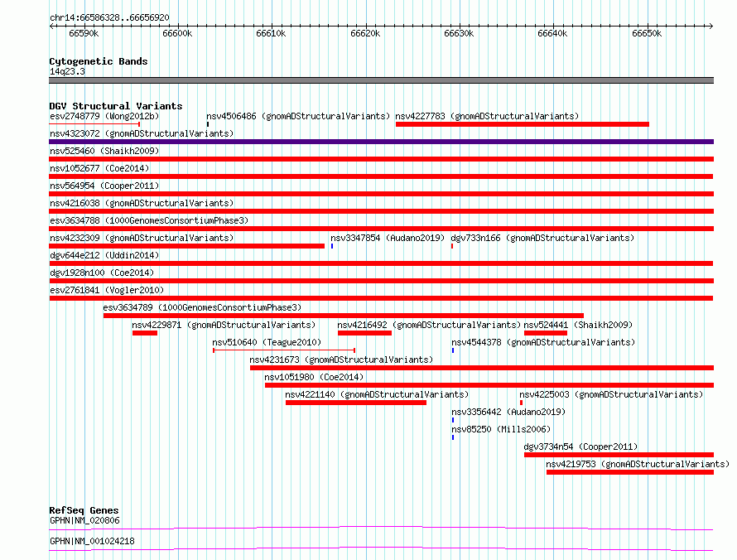Click the RefSeq Genes track heading
Screen dimensions: 737x560
(x=84, y=510)
